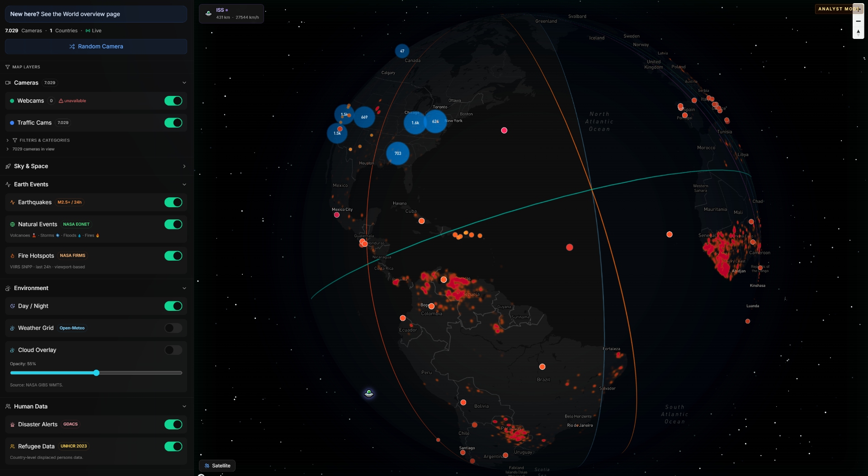Screen dimensions: 868x476
Task: Click the Map Layers filter icon
Action: coord(7,67)
